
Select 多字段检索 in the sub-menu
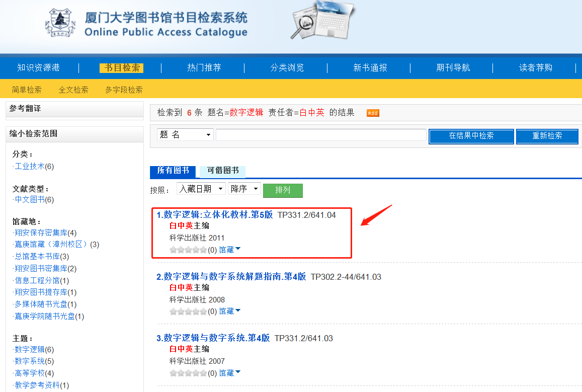tap(124, 90)
